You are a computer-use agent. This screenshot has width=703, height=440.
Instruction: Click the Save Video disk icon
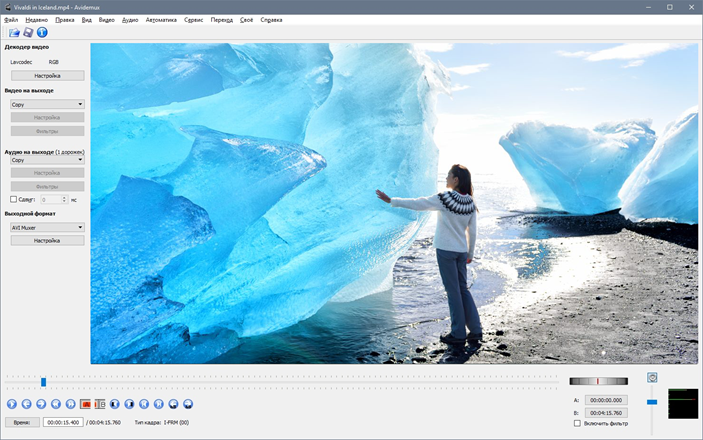coord(28,33)
